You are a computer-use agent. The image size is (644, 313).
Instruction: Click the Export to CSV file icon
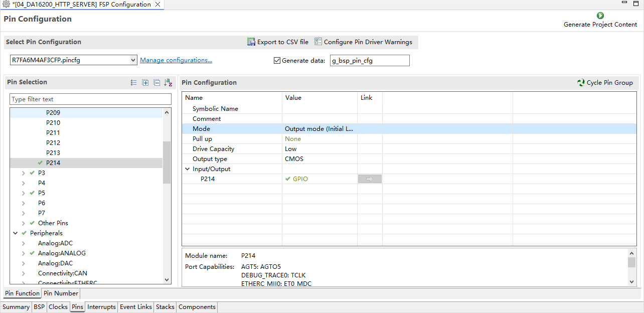[251, 42]
